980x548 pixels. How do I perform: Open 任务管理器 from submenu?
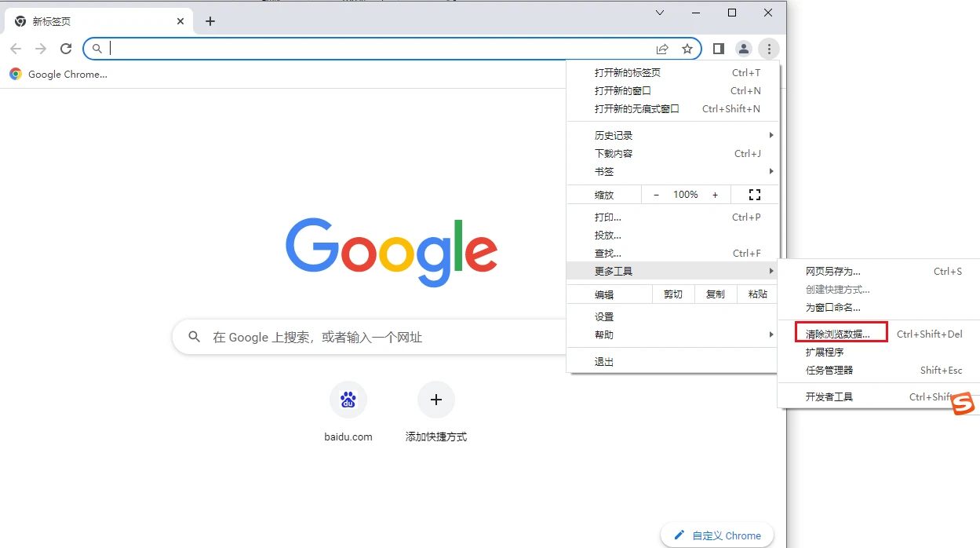click(879, 370)
